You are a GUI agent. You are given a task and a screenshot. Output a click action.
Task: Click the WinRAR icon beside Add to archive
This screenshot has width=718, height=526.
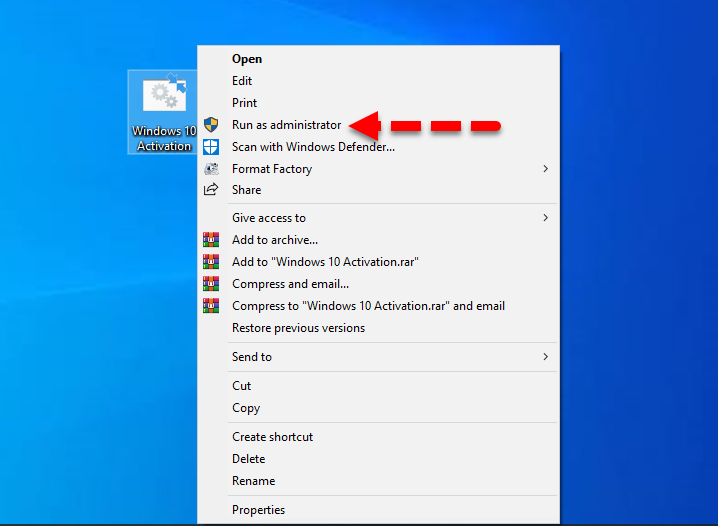[211, 240]
